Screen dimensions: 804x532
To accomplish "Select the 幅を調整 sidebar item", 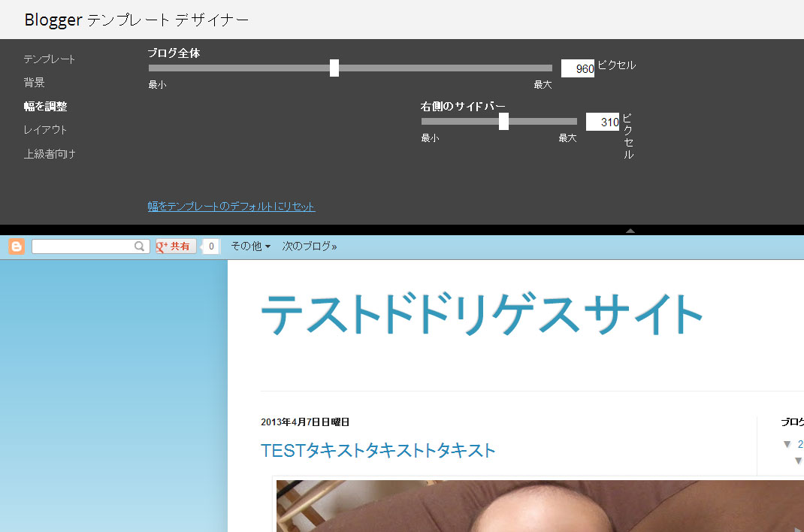I will (45, 106).
